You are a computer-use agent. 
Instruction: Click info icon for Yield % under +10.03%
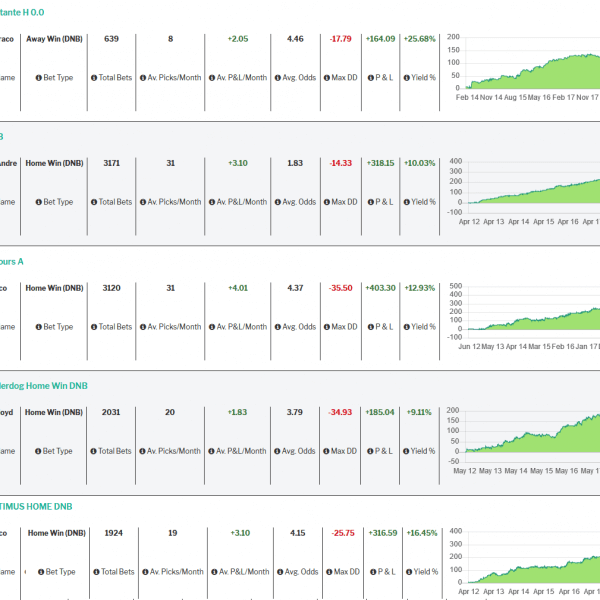point(406,202)
